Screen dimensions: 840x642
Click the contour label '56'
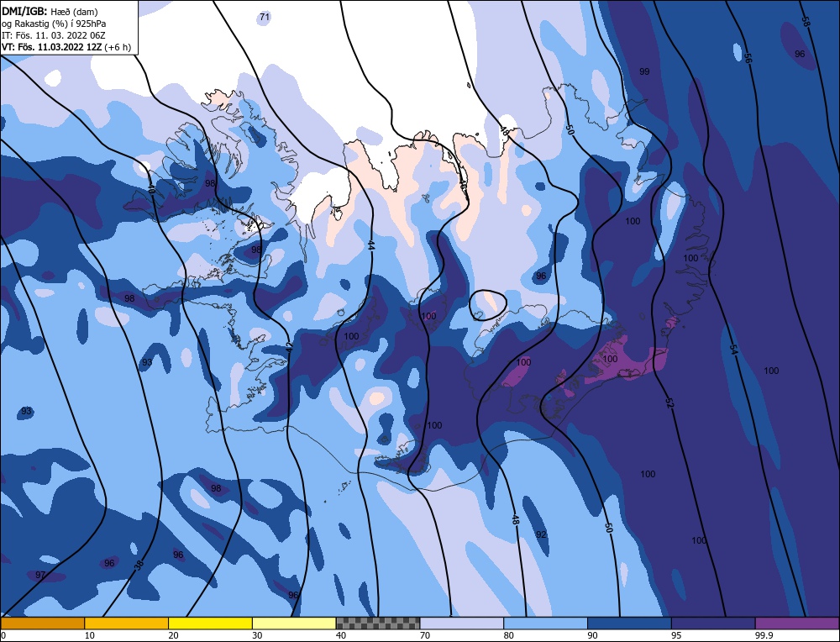pyautogui.click(x=748, y=59)
